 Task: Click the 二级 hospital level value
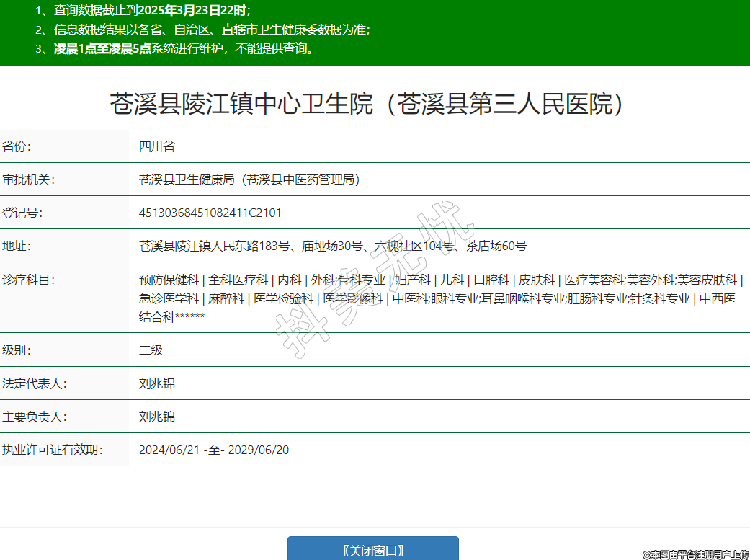tap(151, 350)
